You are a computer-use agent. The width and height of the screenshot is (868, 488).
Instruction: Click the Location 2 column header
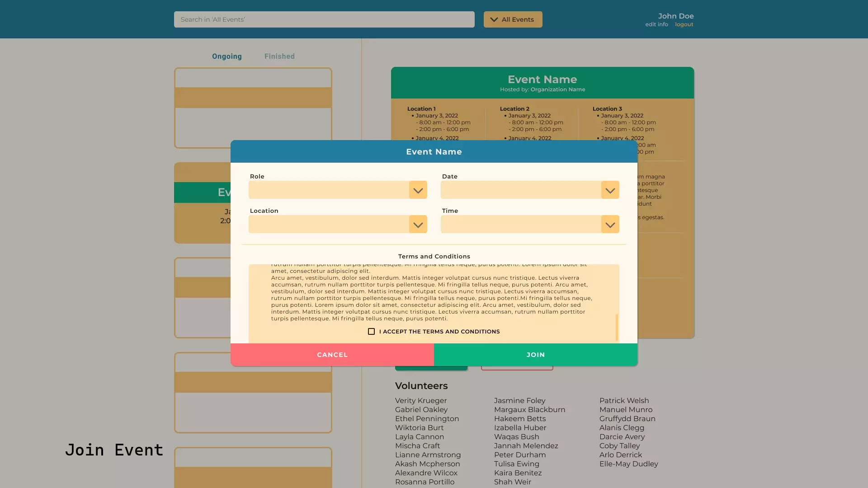coord(514,108)
